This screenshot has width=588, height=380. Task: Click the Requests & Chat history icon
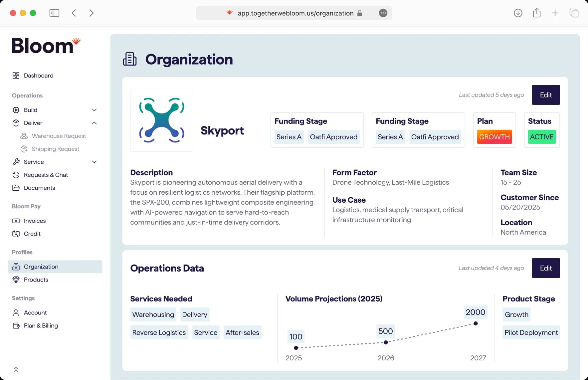click(16, 175)
